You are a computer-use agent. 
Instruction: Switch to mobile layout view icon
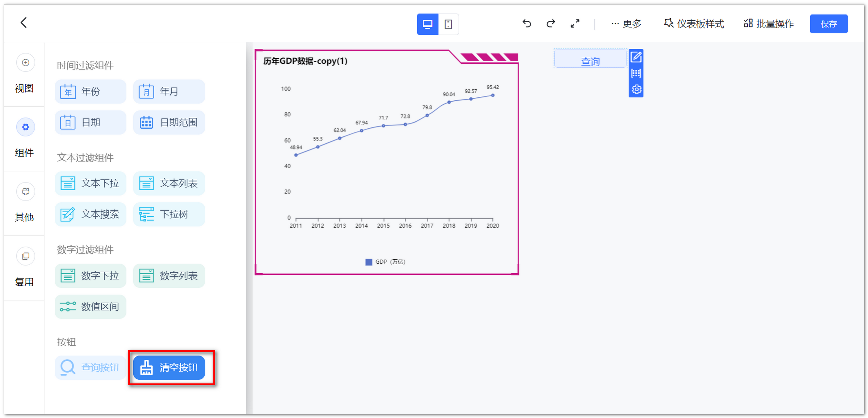(x=448, y=24)
